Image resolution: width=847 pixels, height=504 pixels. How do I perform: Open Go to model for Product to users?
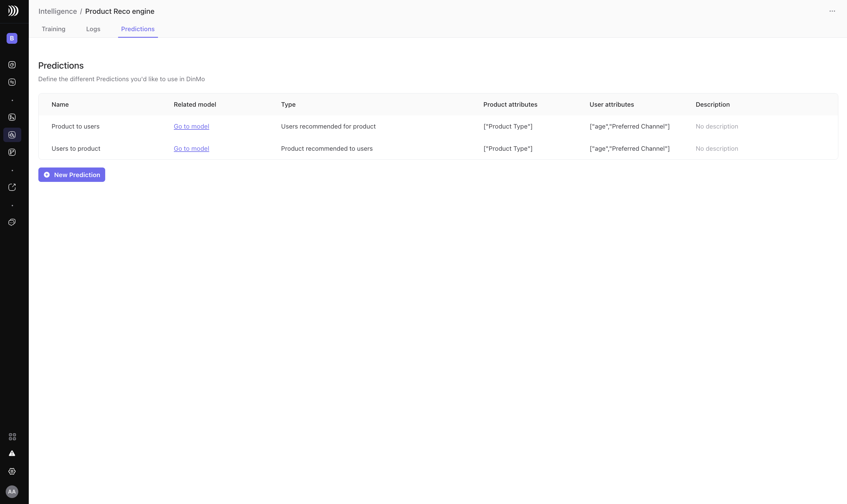point(191,126)
